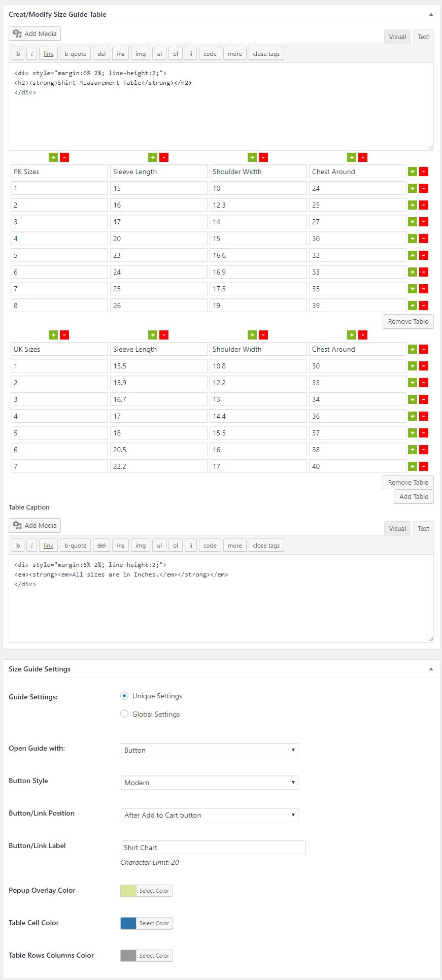Add row after PK size 3 row
442x980 pixels.
413,222
